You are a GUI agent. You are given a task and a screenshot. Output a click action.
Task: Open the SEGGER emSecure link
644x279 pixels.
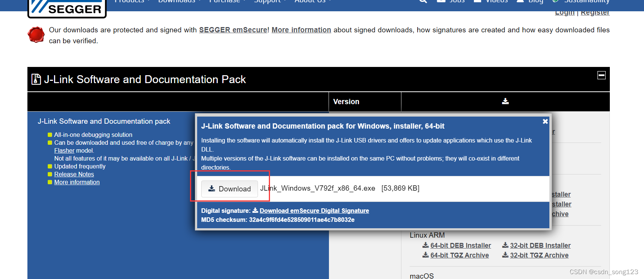pyautogui.click(x=233, y=30)
